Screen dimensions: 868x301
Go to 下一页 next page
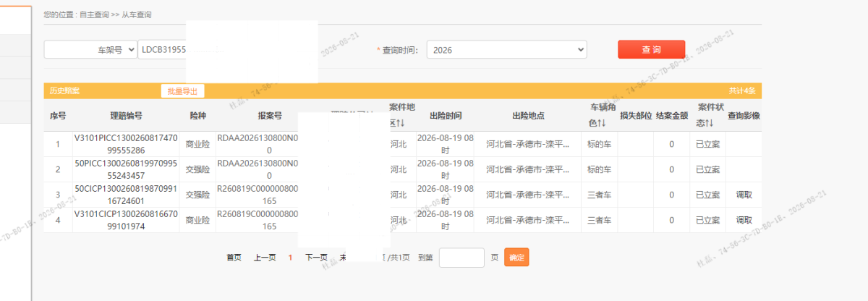[x=316, y=257]
